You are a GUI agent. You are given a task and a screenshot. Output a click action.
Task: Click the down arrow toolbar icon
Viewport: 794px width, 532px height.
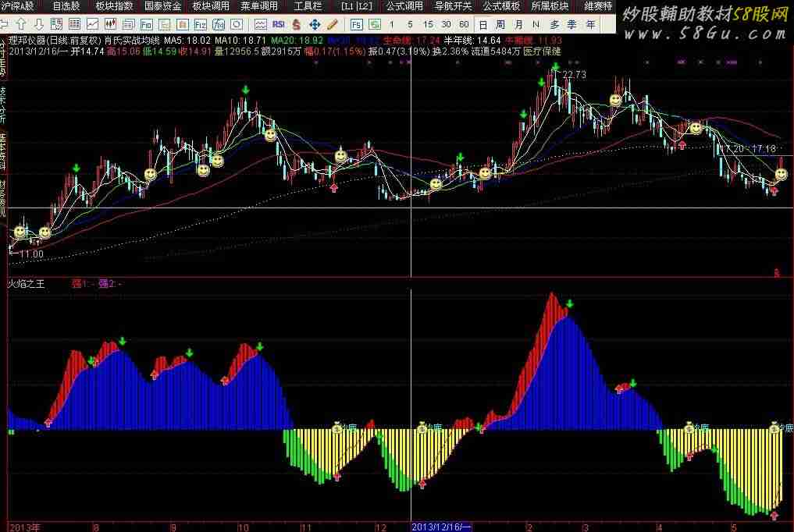point(38,23)
